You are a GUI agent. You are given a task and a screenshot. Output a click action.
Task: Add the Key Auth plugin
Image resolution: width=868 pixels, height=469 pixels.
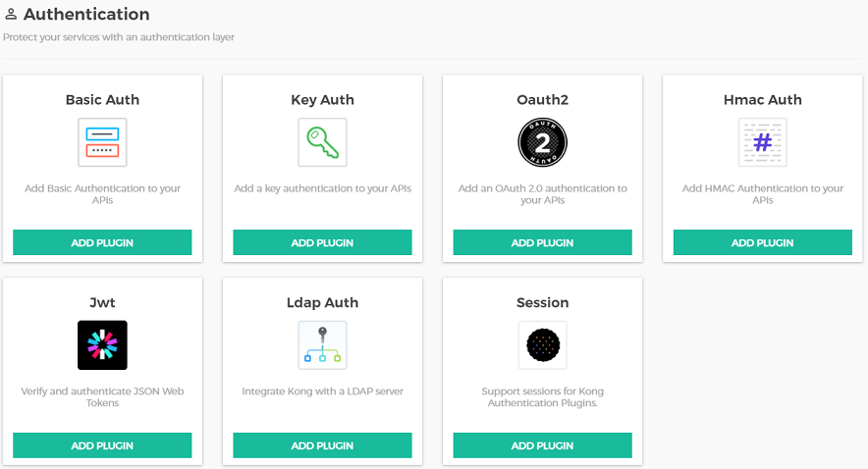322,242
